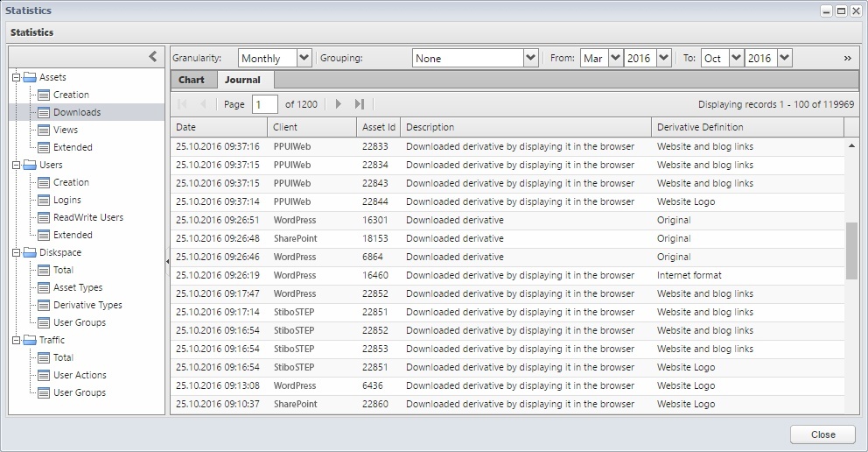Open the Granularity dropdown
Screen dimensions: 868x452
click(x=304, y=58)
